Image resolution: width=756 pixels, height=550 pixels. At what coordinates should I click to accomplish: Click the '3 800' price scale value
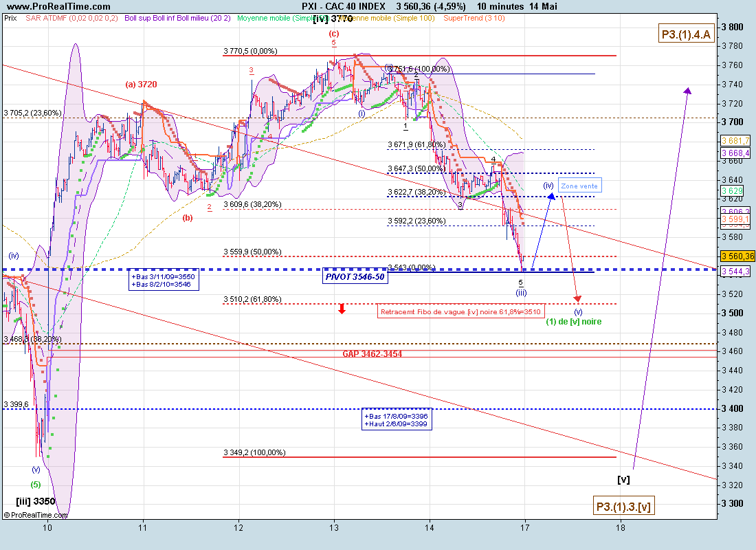733,27
